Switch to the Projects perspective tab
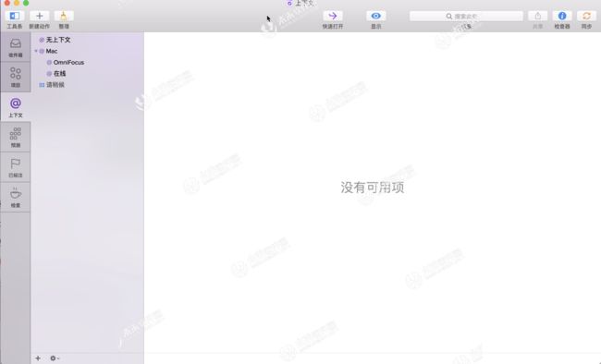 [x=16, y=77]
